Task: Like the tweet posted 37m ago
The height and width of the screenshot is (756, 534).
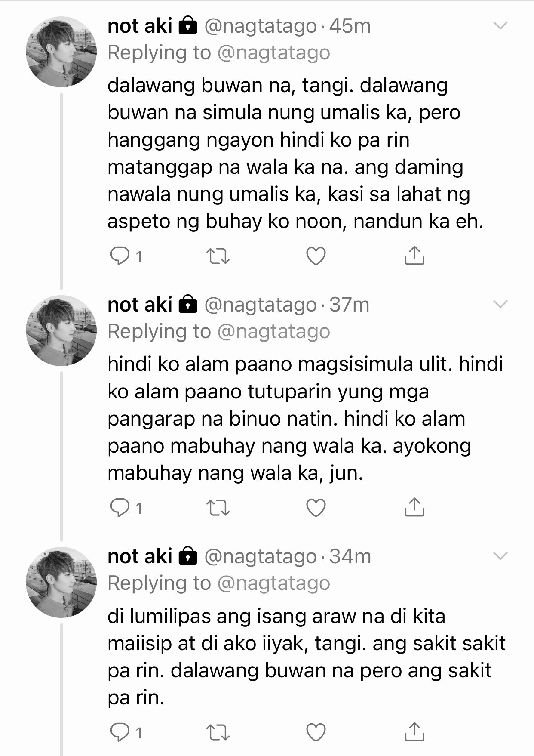Action: pos(316,509)
